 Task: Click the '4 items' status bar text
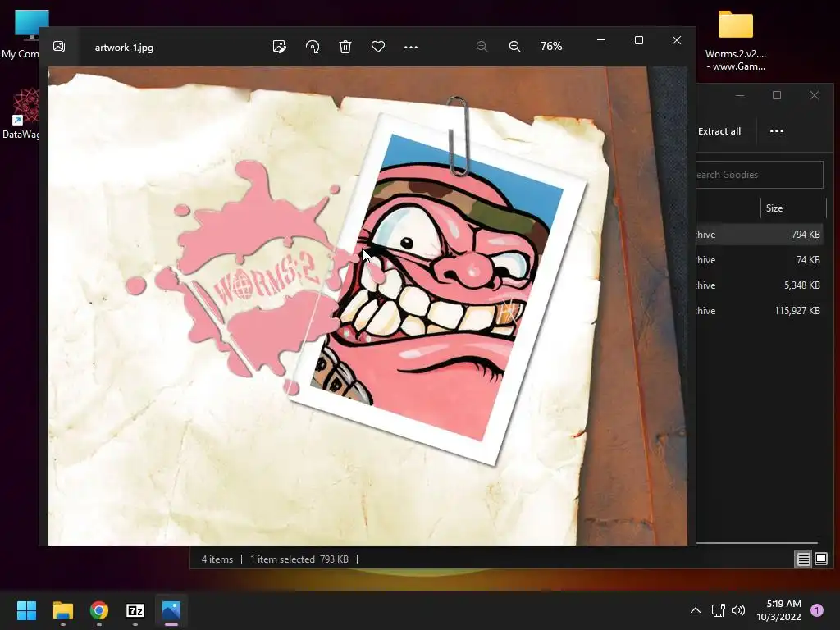pos(217,559)
